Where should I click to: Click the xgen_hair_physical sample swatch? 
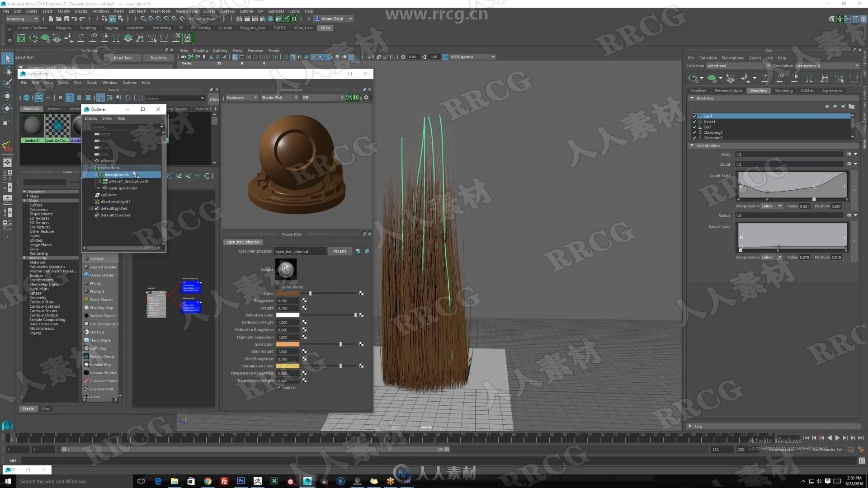point(286,269)
